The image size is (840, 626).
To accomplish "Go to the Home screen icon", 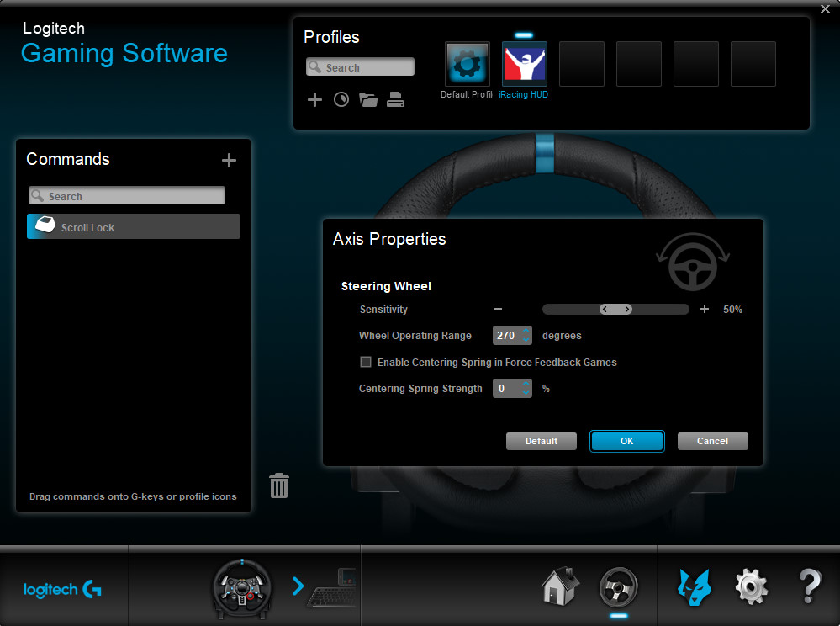I will tap(560, 586).
